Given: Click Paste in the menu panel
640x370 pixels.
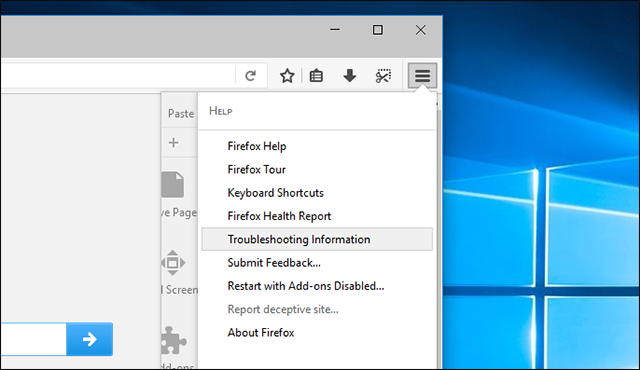Looking at the screenshot, I should tap(181, 113).
